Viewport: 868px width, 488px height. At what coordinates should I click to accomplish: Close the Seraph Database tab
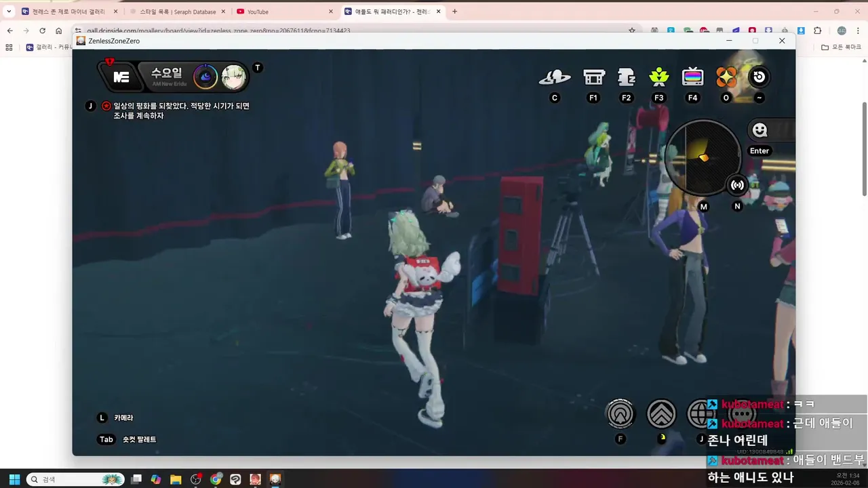[x=223, y=12]
